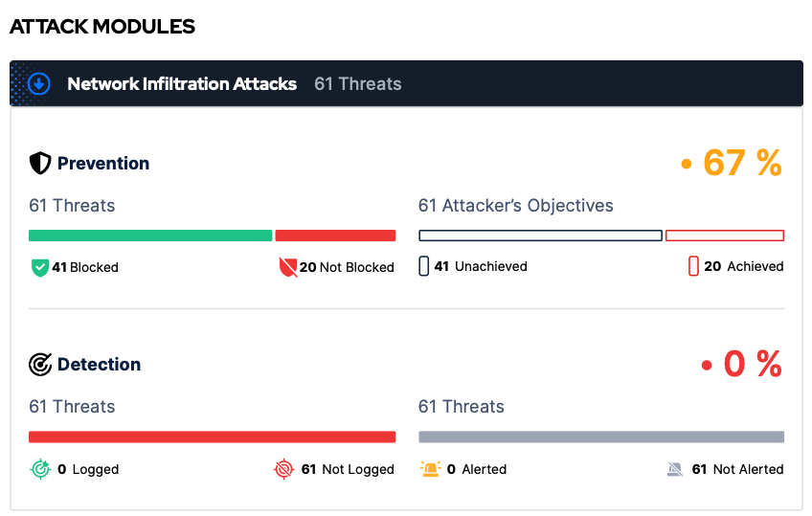Click the Prevention shield icon

[40, 163]
